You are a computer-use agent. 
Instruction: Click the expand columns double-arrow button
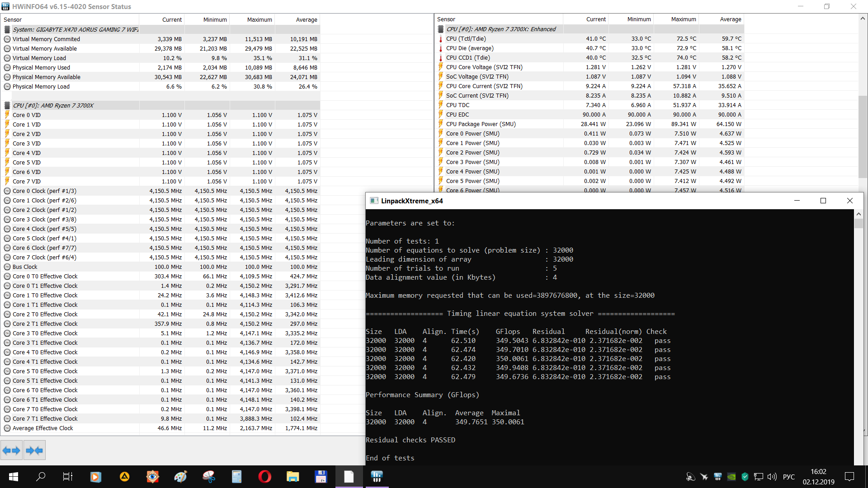coord(11,450)
